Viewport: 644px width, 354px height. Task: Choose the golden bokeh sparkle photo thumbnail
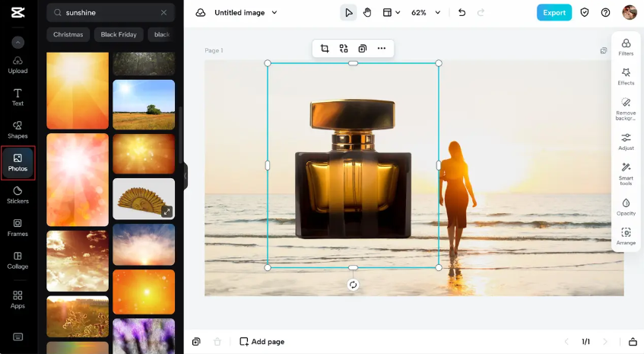(144, 154)
